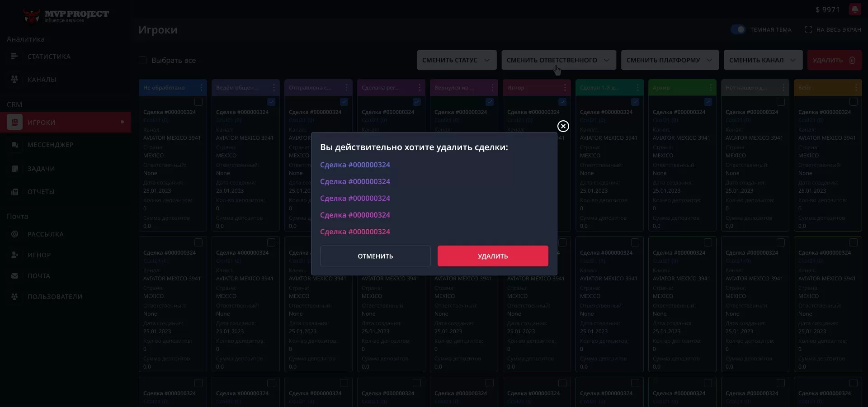Click the Задачи sidebar icon

[14, 169]
